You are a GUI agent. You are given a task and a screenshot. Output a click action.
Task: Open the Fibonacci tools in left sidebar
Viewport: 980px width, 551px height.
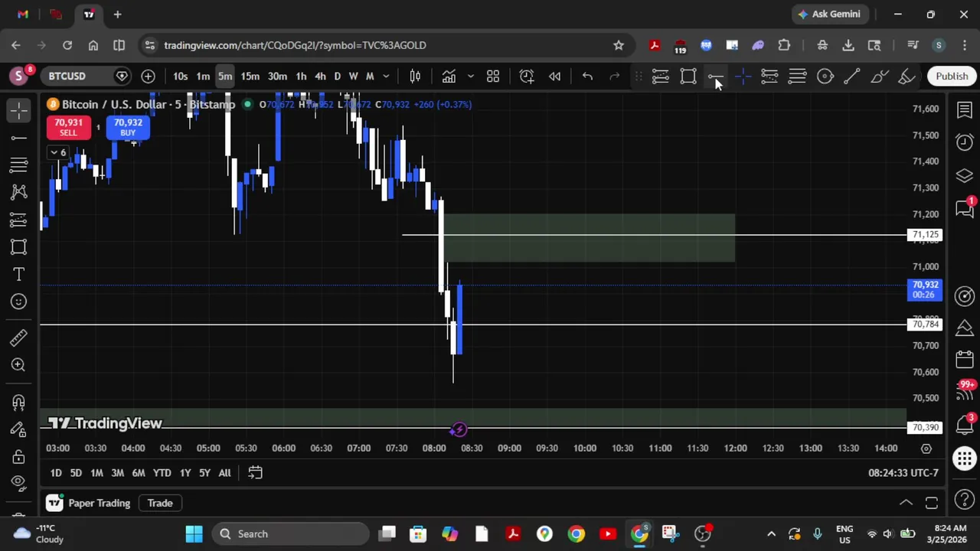coord(19,165)
